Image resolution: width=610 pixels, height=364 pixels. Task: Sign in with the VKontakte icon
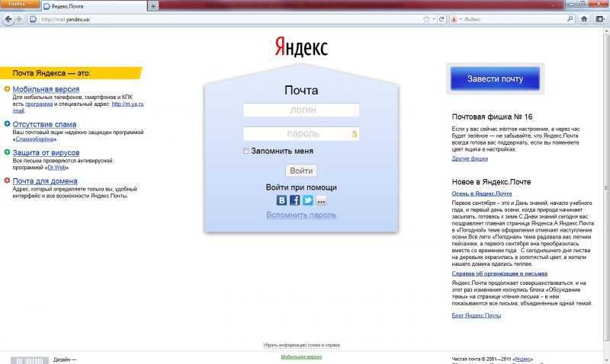pyautogui.click(x=281, y=200)
